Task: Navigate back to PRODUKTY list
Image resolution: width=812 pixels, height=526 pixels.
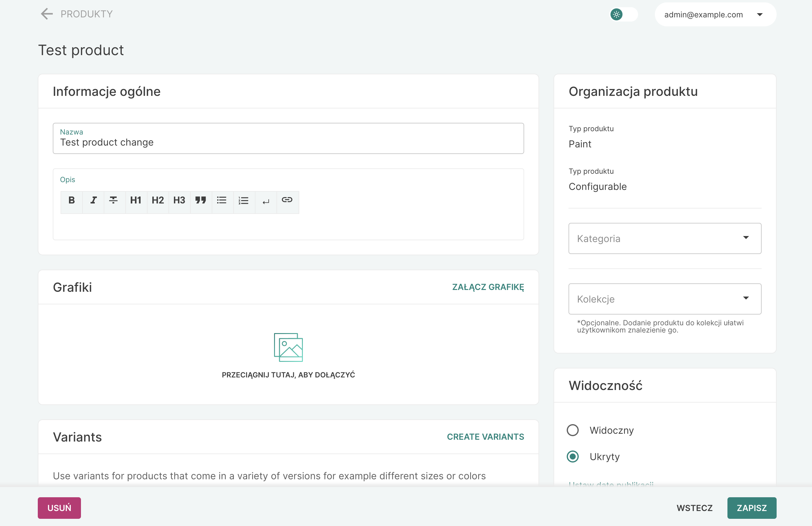Action: coord(47,14)
